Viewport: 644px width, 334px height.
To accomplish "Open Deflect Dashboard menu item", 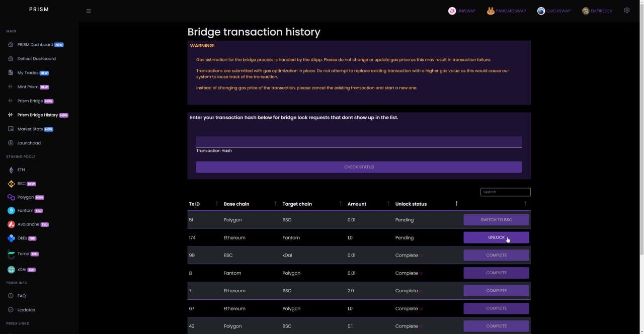I will point(36,58).
